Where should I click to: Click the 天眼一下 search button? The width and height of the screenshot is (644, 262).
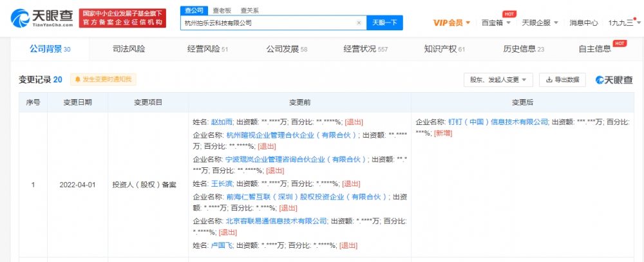click(x=384, y=23)
